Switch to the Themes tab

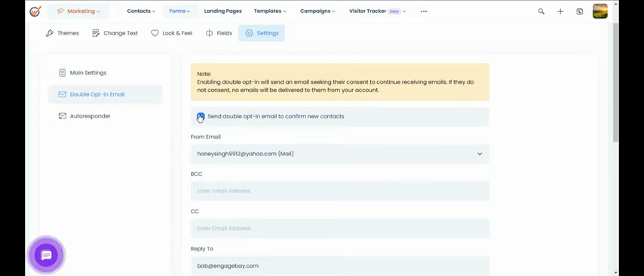63,33
